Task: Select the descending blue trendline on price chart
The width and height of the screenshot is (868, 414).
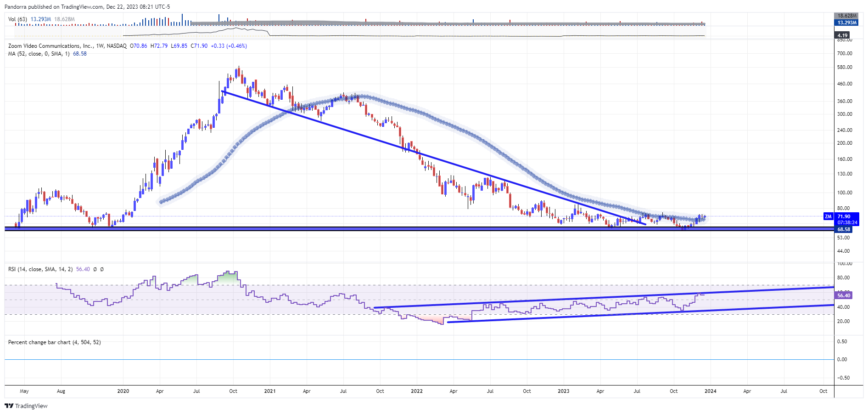Action: (434, 158)
